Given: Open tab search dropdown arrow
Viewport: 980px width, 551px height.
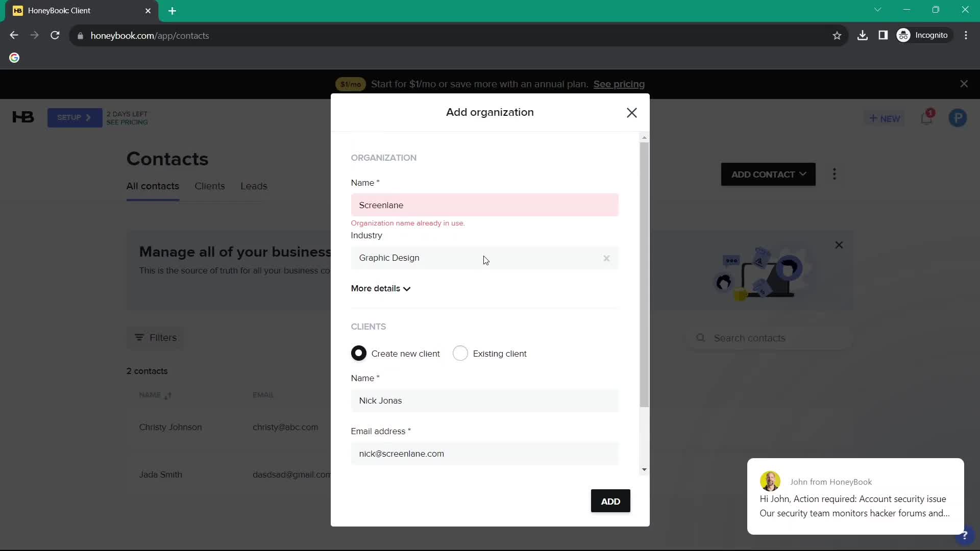Looking at the screenshot, I should [x=877, y=10].
